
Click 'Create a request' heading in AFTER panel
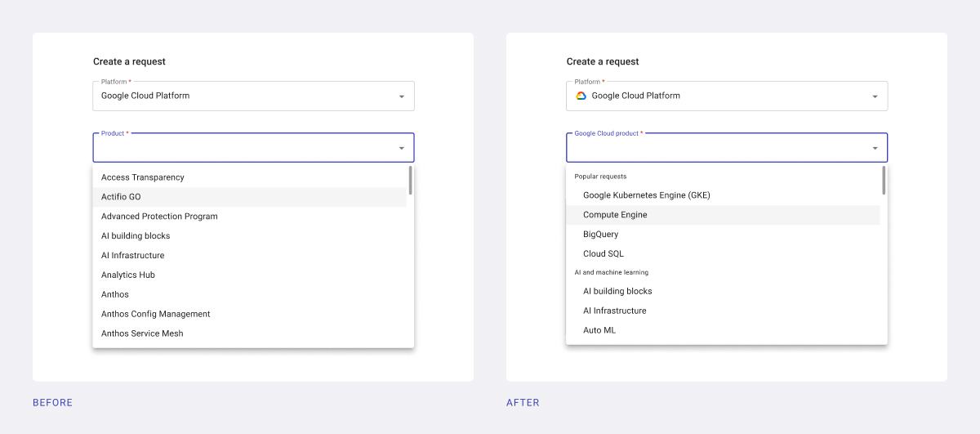[x=603, y=61]
